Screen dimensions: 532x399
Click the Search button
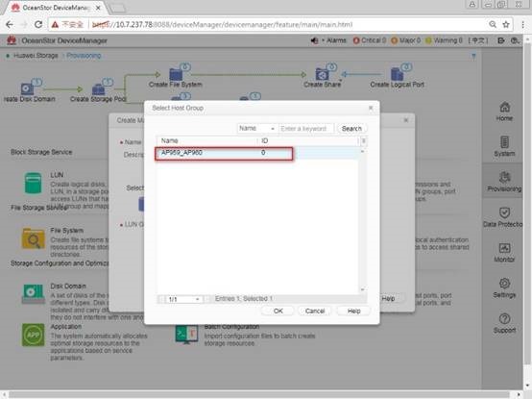point(351,129)
